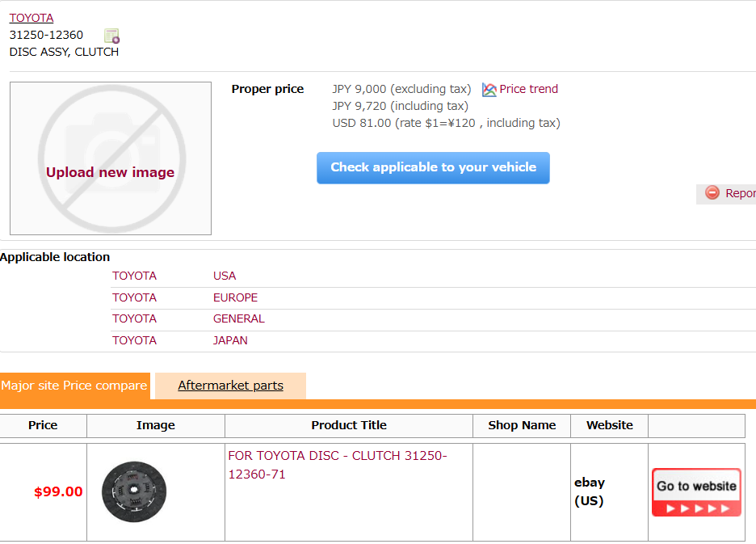The height and width of the screenshot is (544, 756).
Task: Click Check applicable to your vehicle button
Action: pyautogui.click(x=433, y=167)
